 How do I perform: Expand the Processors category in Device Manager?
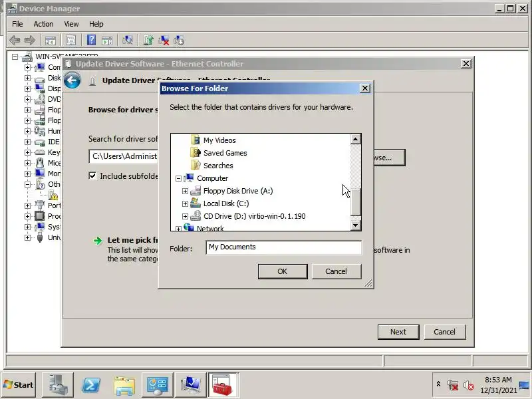pyautogui.click(x=27, y=216)
